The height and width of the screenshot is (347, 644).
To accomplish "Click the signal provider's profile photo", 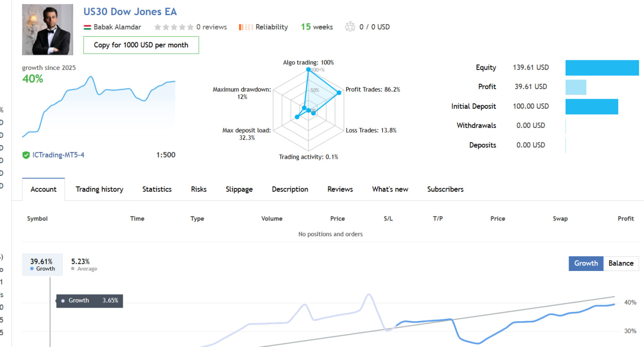I will pos(47,30).
